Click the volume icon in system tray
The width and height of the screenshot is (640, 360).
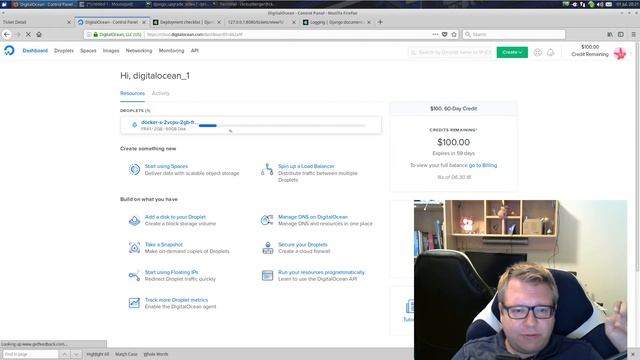pyautogui.click(x=600, y=4)
